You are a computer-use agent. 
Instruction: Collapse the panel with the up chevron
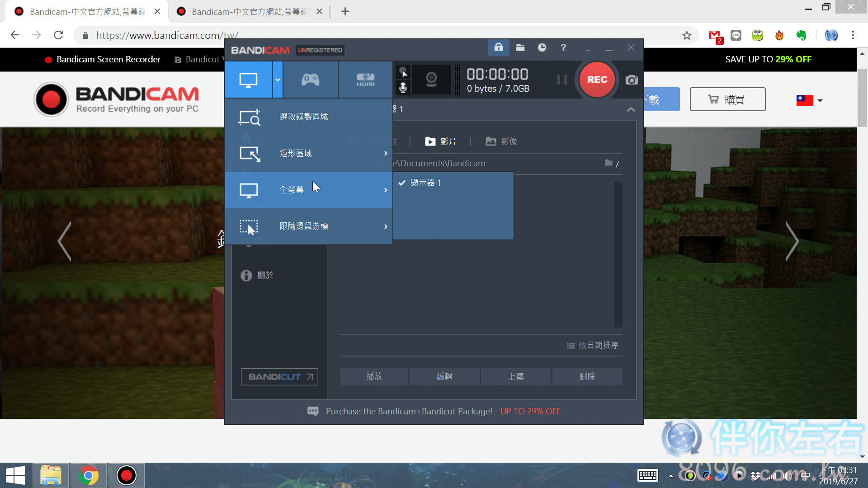click(x=631, y=109)
